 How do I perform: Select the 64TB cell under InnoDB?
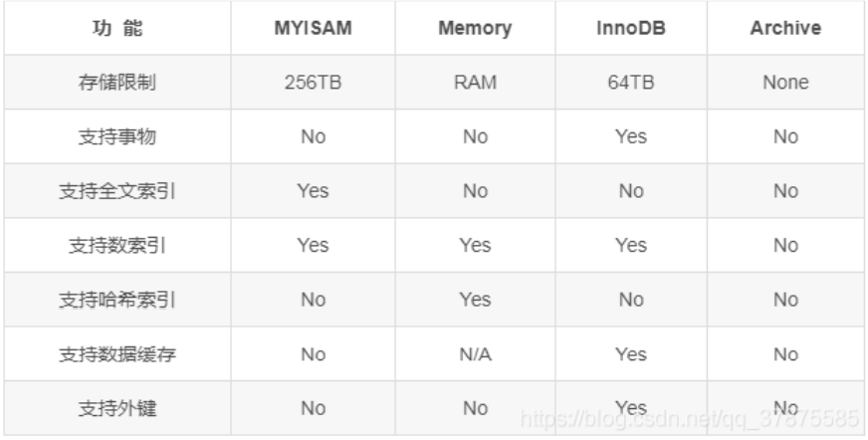click(631, 82)
